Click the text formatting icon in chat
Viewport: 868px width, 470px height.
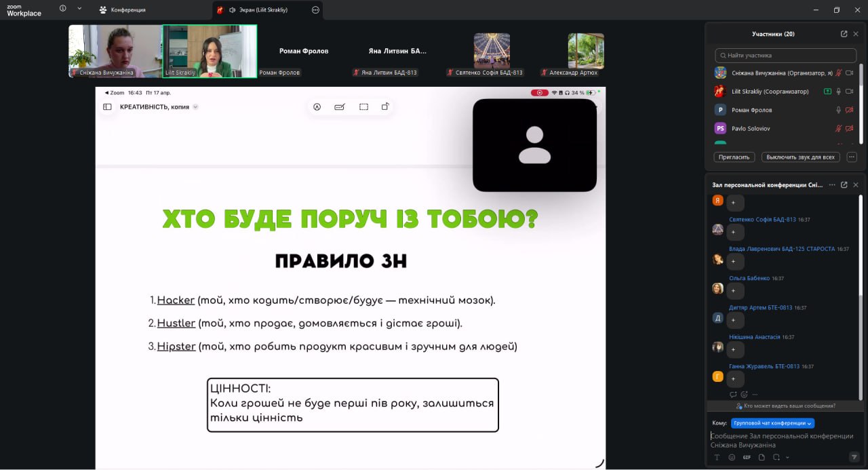717,457
